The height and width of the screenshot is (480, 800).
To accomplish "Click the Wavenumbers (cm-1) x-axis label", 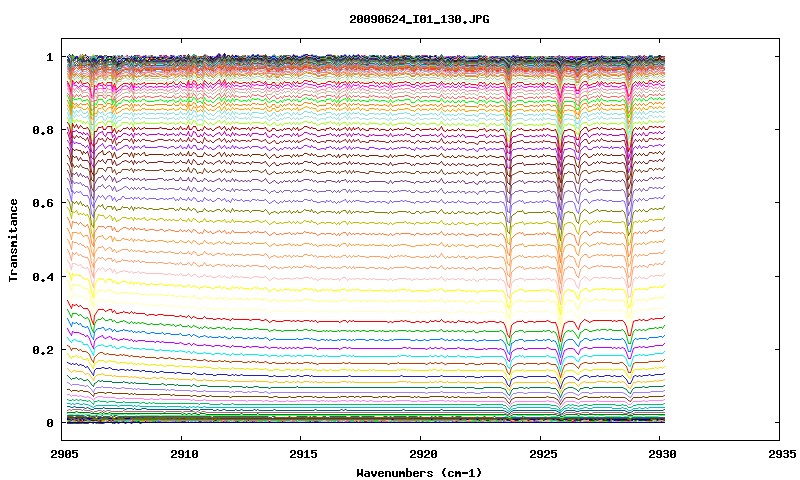I will 419,473.
